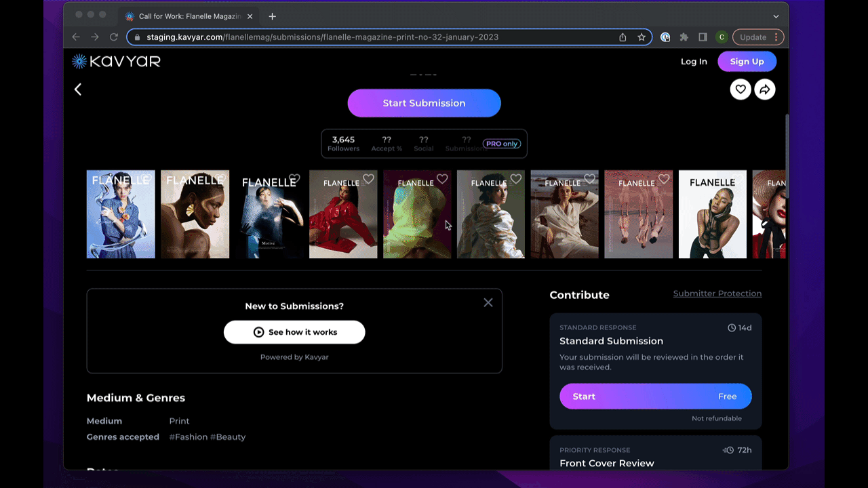Like the red outfit Flanelle cover heart
Image resolution: width=868 pixels, height=488 pixels.
[x=368, y=179]
